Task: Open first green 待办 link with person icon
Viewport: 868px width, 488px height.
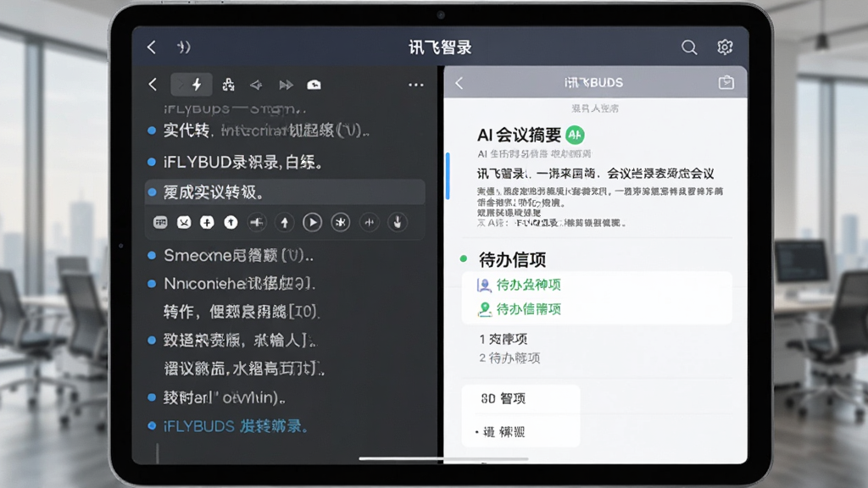Action: point(529,285)
